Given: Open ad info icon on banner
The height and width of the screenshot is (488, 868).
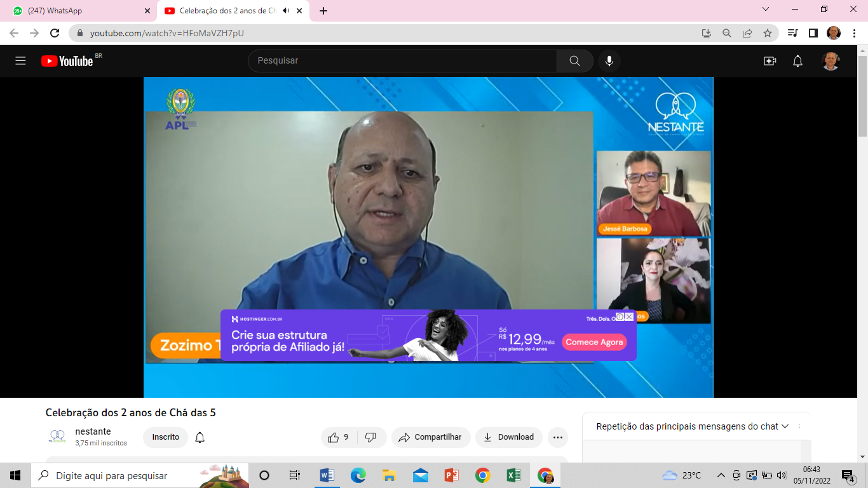Looking at the screenshot, I should pos(620,316).
